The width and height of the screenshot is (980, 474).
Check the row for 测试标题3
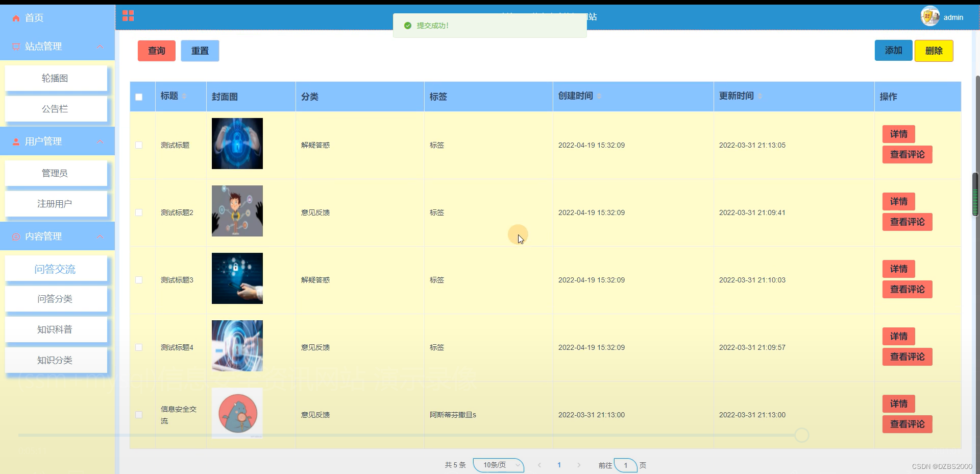[x=139, y=280]
